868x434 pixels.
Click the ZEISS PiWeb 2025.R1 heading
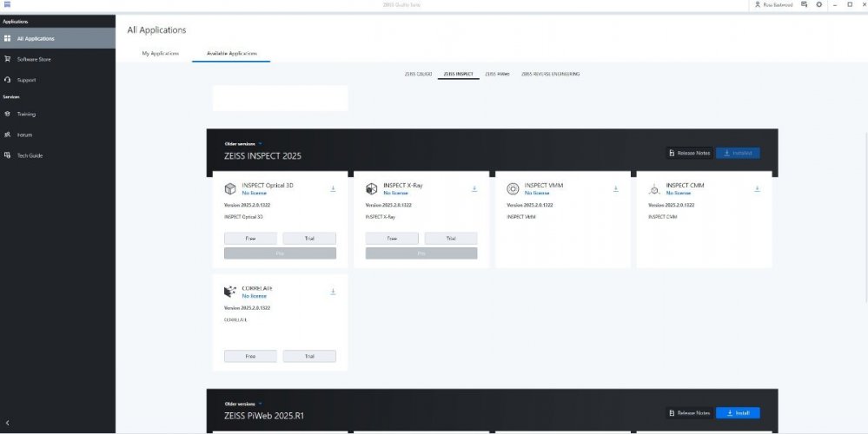tap(264, 416)
